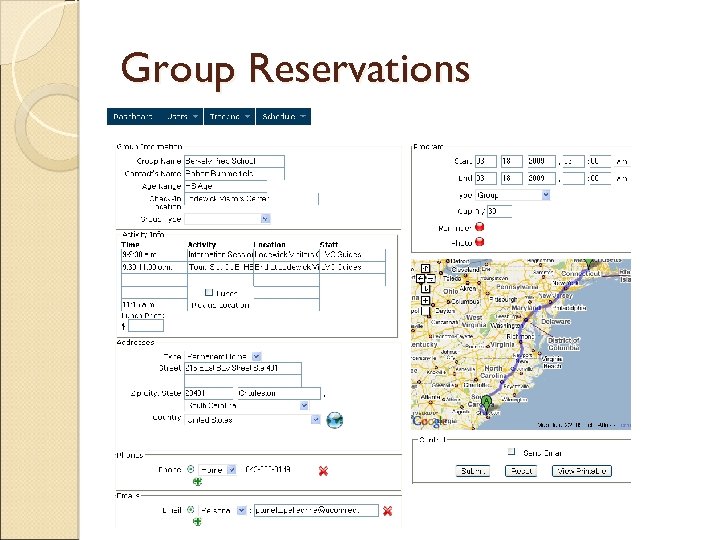Click the Reset button
The height and width of the screenshot is (540, 720).
pos(521,471)
